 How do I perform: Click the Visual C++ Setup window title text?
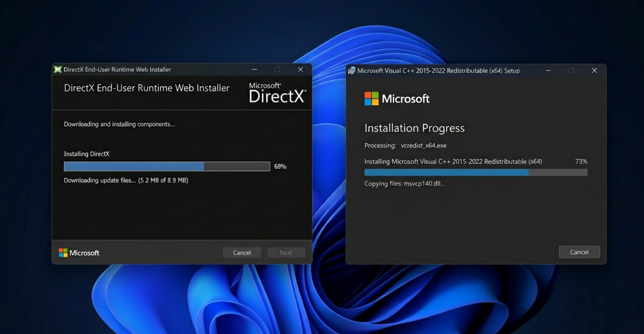[x=439, y=71]
